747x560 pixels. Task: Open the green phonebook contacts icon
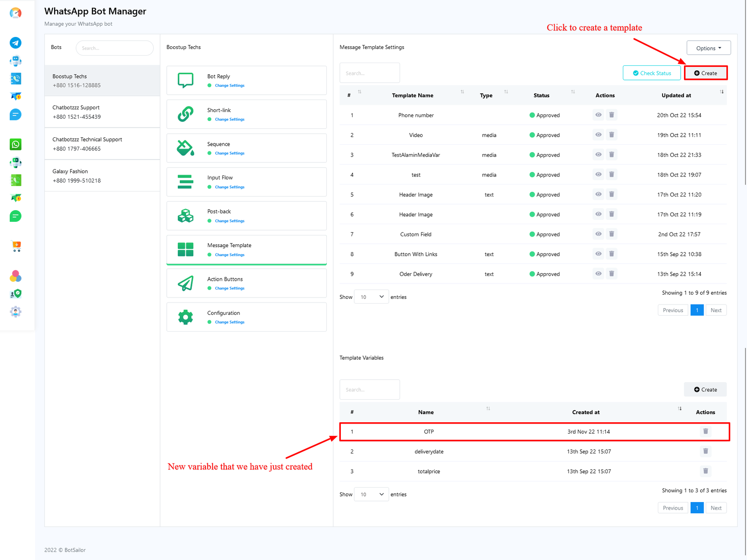(16, 180)
